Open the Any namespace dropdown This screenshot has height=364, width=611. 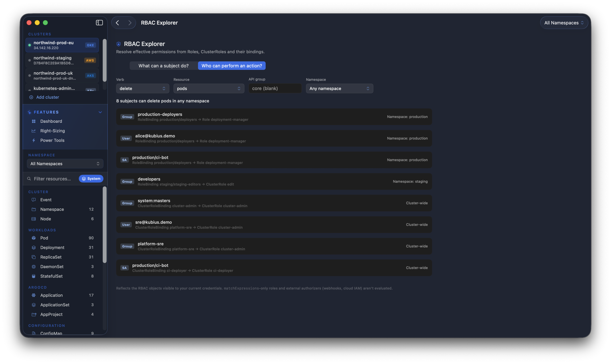click(x=339, y=89)
